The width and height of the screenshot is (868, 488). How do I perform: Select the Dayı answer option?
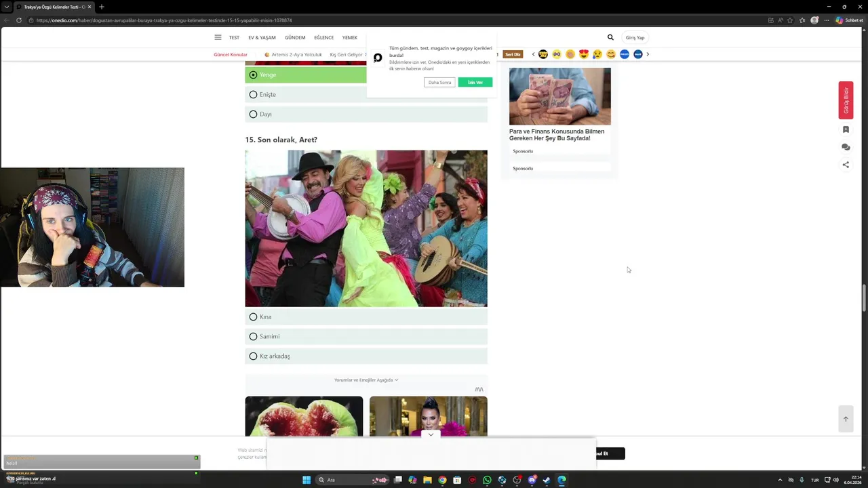tap(366, 114)
